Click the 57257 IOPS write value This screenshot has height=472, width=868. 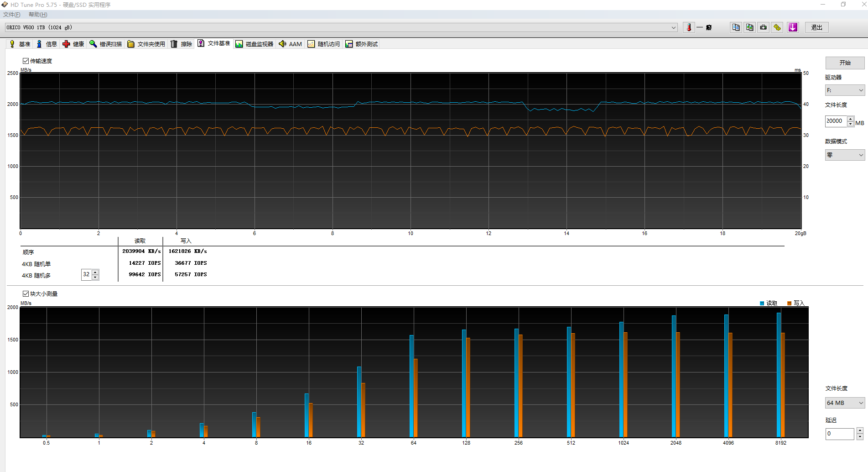tap(191, 274)
